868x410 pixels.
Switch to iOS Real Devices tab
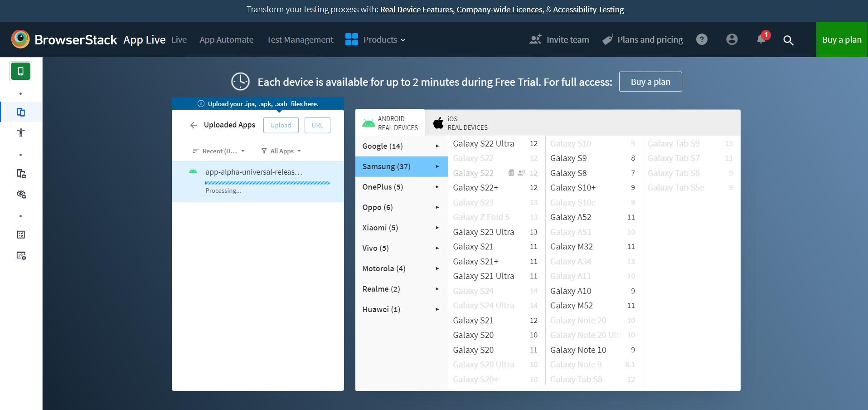point(461,123)
